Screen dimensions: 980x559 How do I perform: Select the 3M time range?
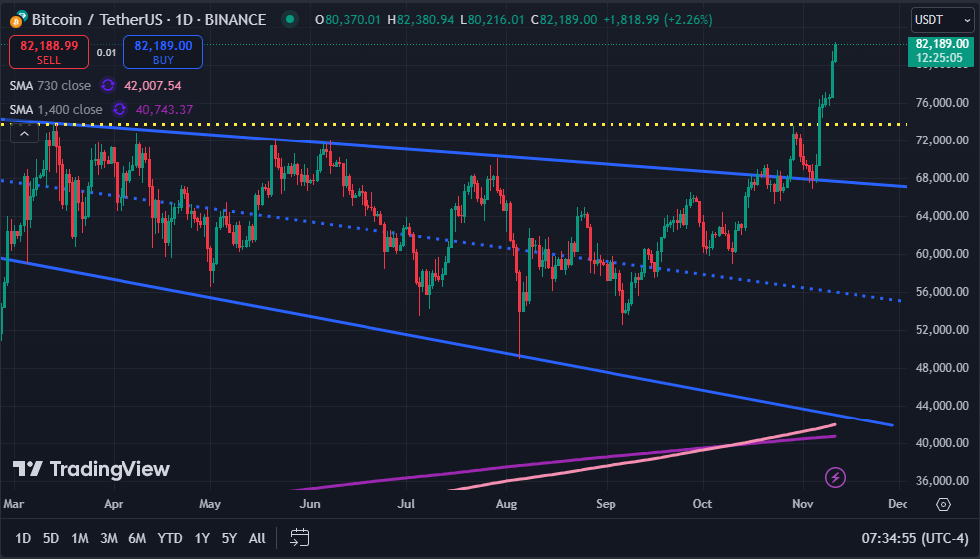(109, 538)
